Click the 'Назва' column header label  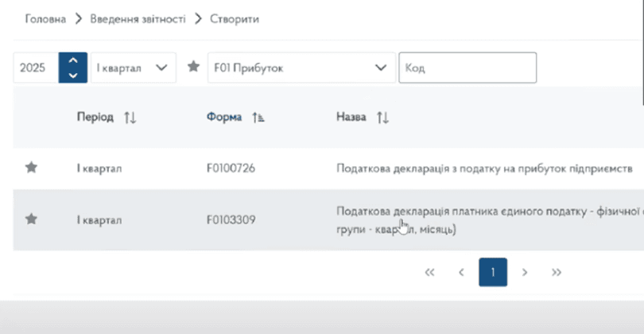351,117
